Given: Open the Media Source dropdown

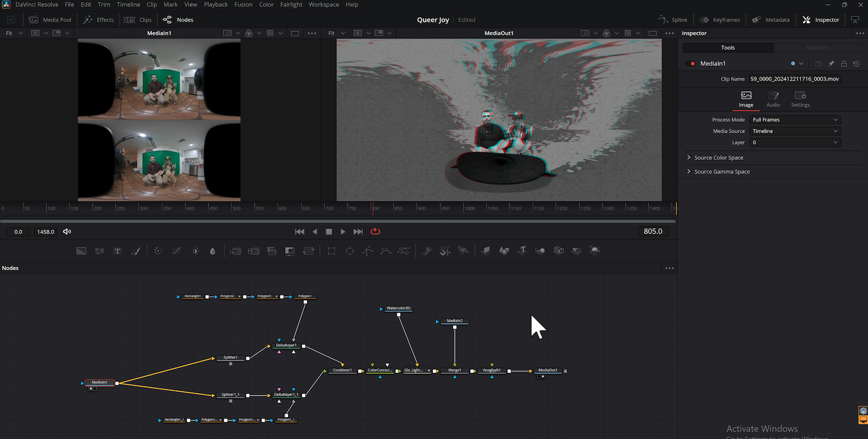Looking at the screenshot, I should [794, 131].
